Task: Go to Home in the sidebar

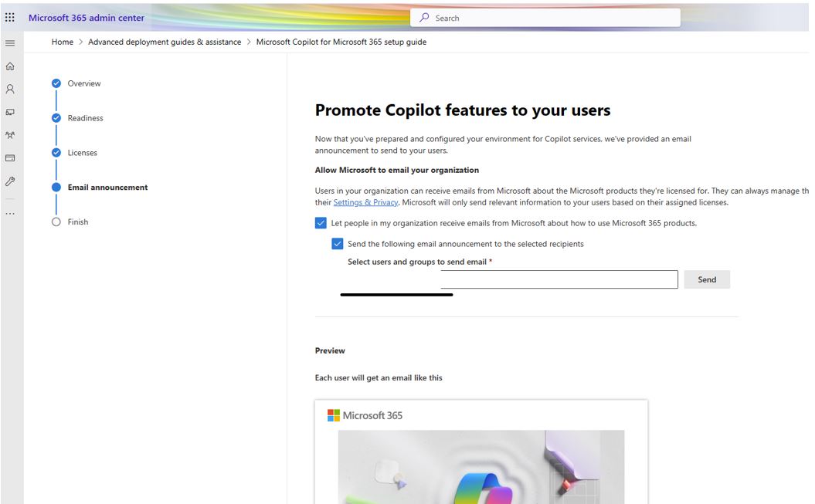Action: tap(10, 66)
